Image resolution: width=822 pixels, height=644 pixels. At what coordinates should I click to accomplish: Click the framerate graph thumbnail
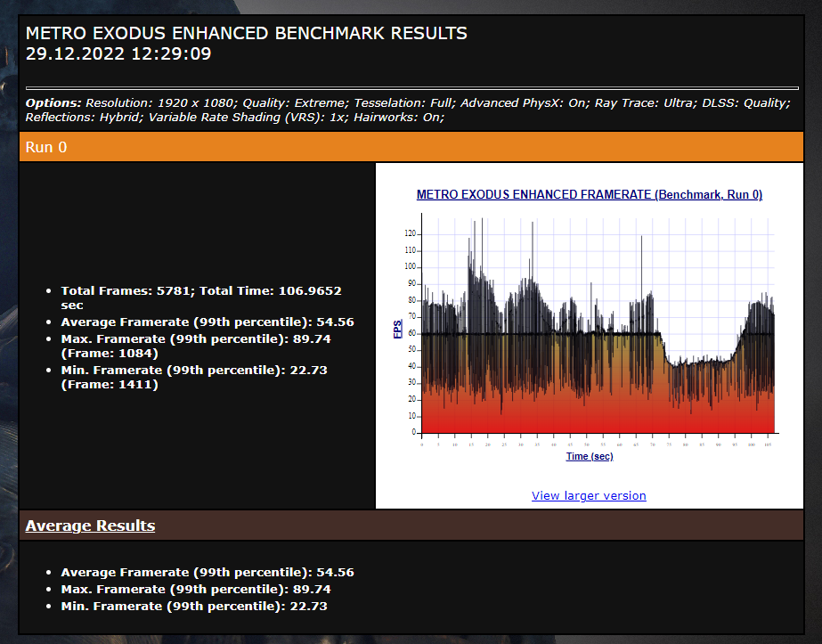pyautogui.click(x=590, y=326)
